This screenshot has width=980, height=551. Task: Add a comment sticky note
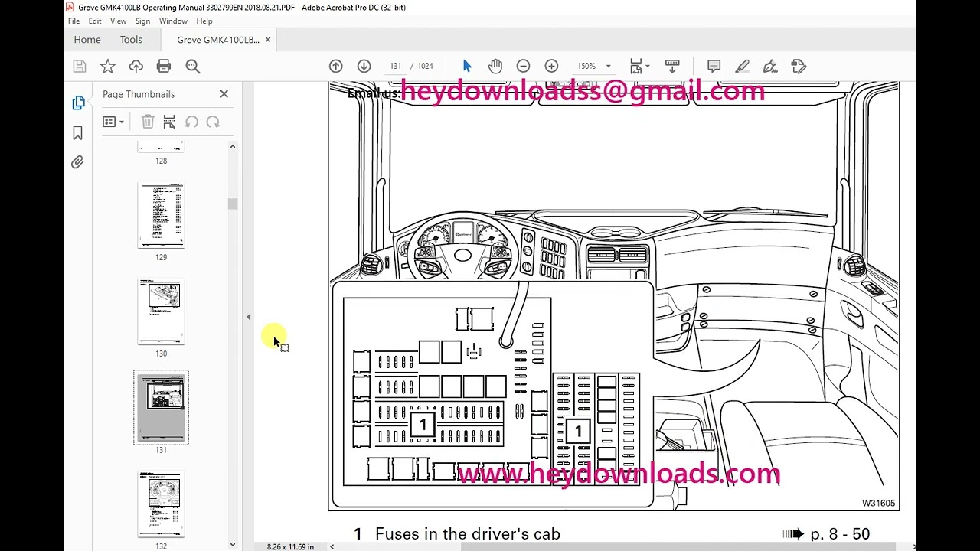click(714, 67)
